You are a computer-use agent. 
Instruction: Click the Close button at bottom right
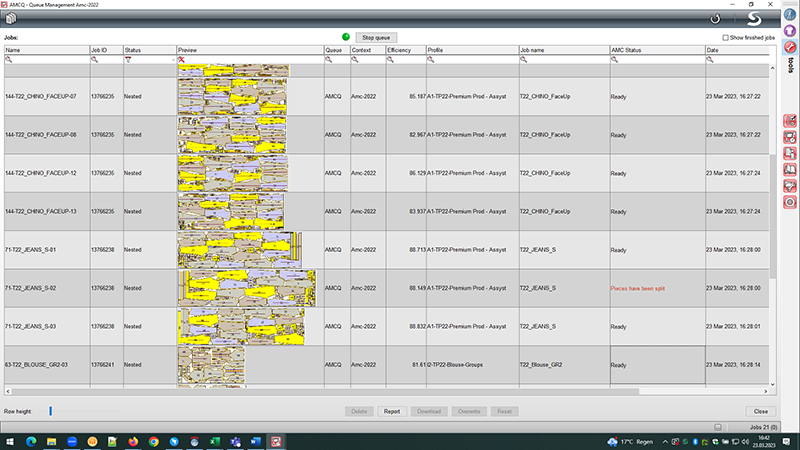pyautogui.click(x=760, y=411)
